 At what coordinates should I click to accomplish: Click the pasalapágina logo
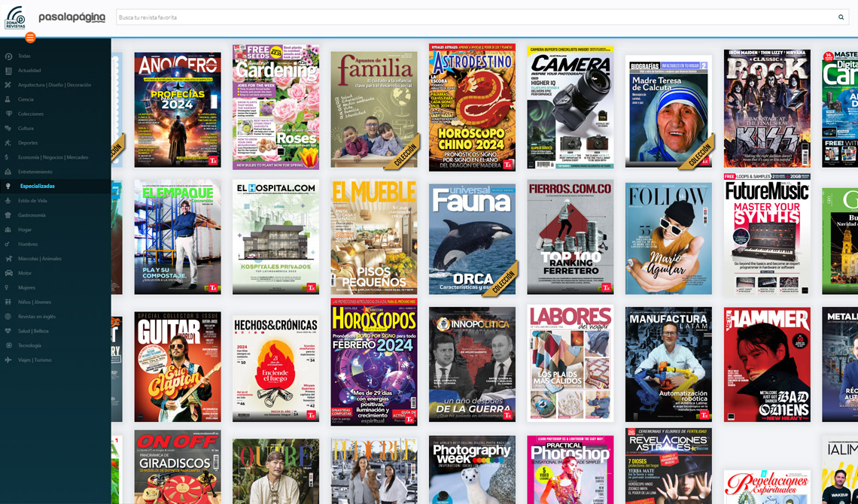71,18
